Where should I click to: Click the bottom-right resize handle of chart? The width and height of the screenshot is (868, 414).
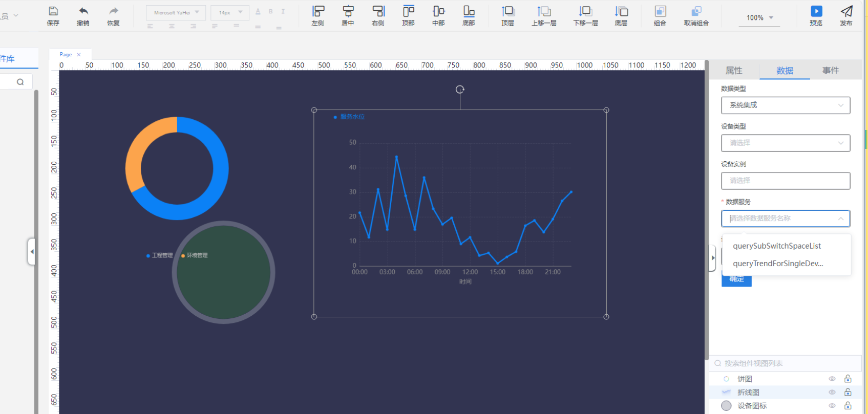[x=606, y=317]
